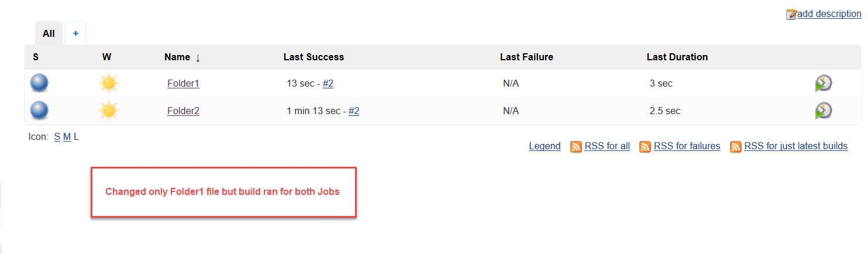
Task: Select the All view tab
Action: coord(49,33)
